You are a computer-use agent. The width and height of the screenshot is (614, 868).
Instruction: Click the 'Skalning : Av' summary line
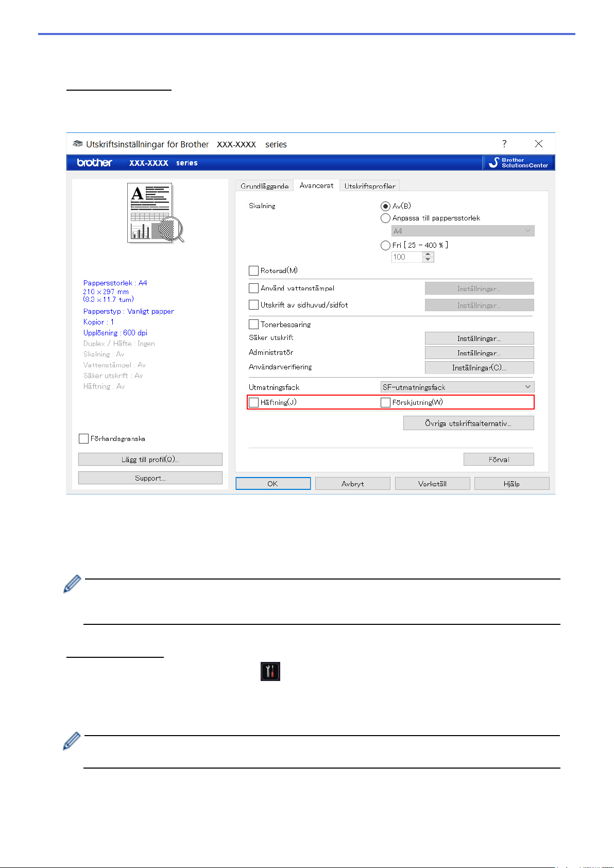104,354
